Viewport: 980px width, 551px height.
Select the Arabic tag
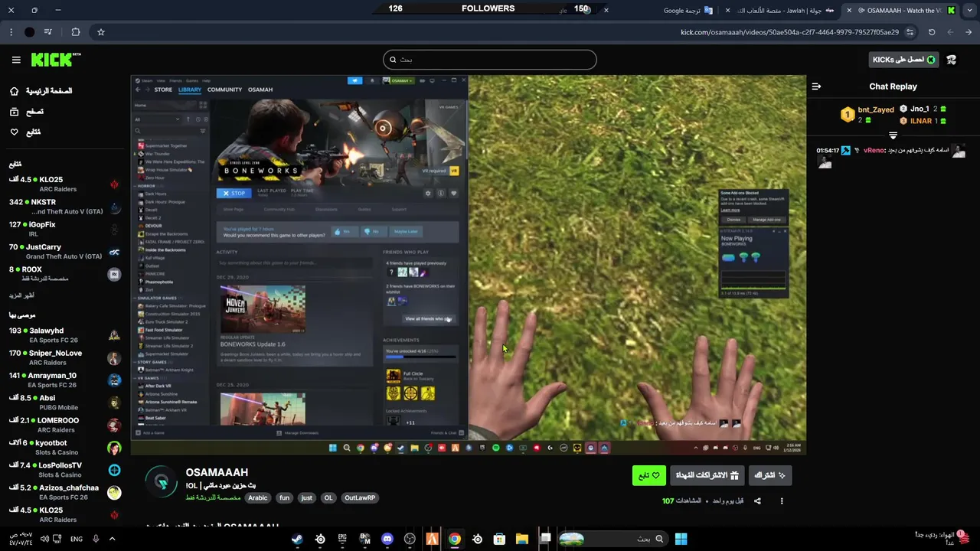tap(258, 498)
